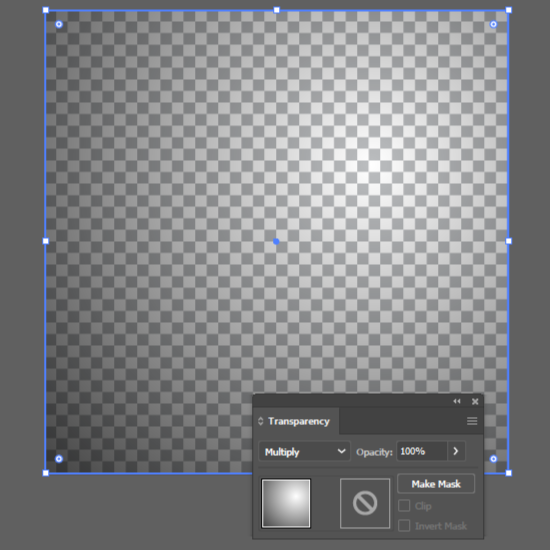Open the Multiply blend mode dropdown

point(304,451)
